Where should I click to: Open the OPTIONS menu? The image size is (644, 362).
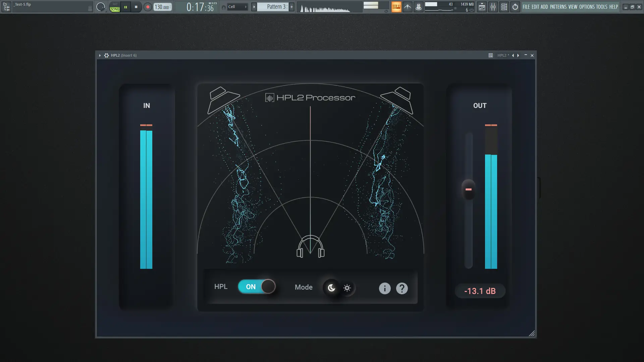pyautogui.click(x=587, y=7)
